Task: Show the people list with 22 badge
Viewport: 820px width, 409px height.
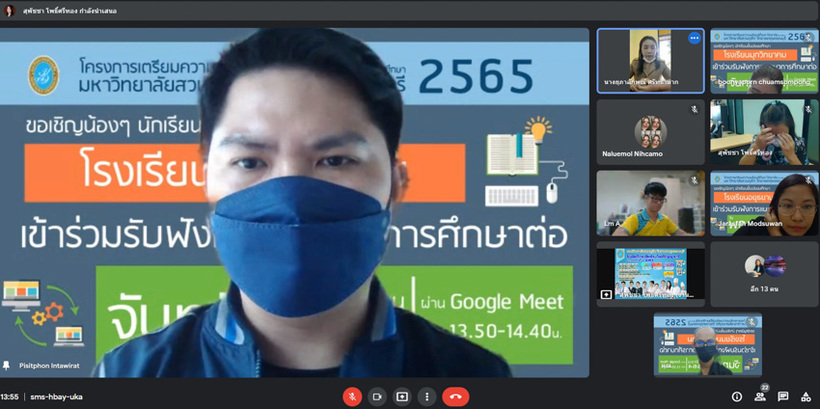Action: (x=760, y=396)
